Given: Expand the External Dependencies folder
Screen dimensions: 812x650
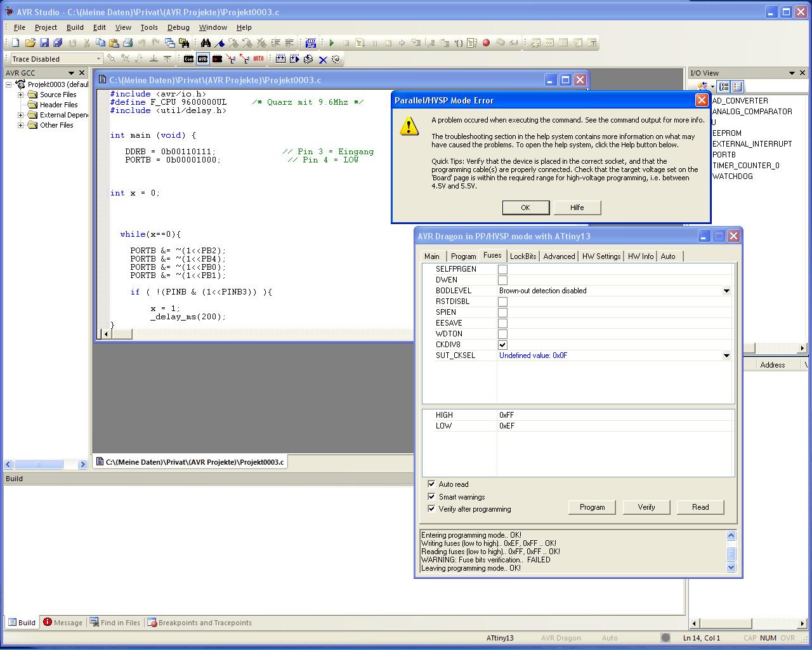Looking at the screenshot, I should point(20,115).
